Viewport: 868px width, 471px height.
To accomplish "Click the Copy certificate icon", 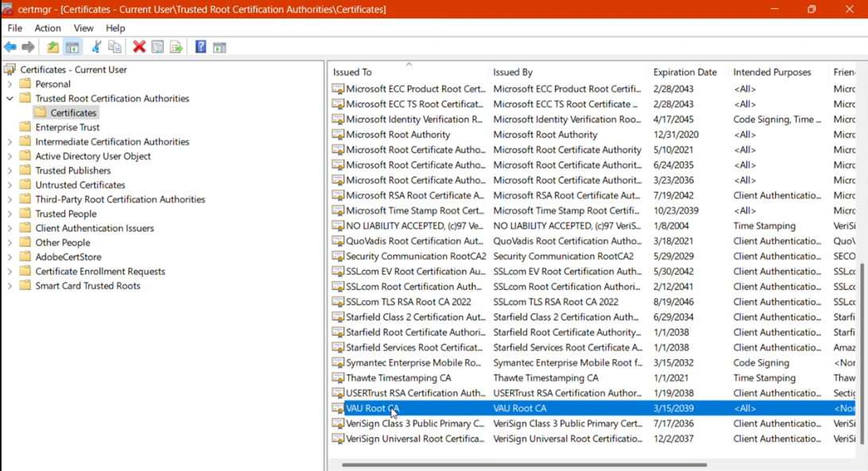I will 115,46.
